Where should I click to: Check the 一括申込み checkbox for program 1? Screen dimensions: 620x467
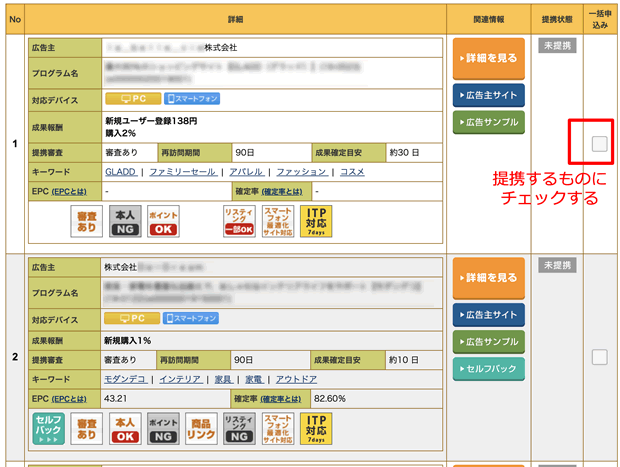point(599,144)
